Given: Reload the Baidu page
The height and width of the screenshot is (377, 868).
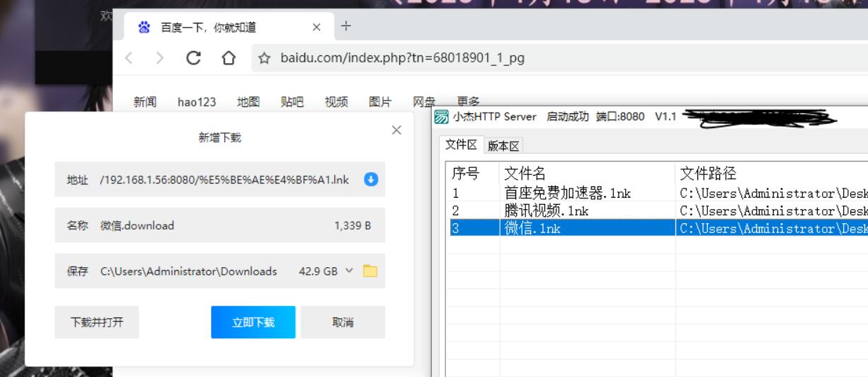Looking at the screenshot, I should click(x=193, y=59).
